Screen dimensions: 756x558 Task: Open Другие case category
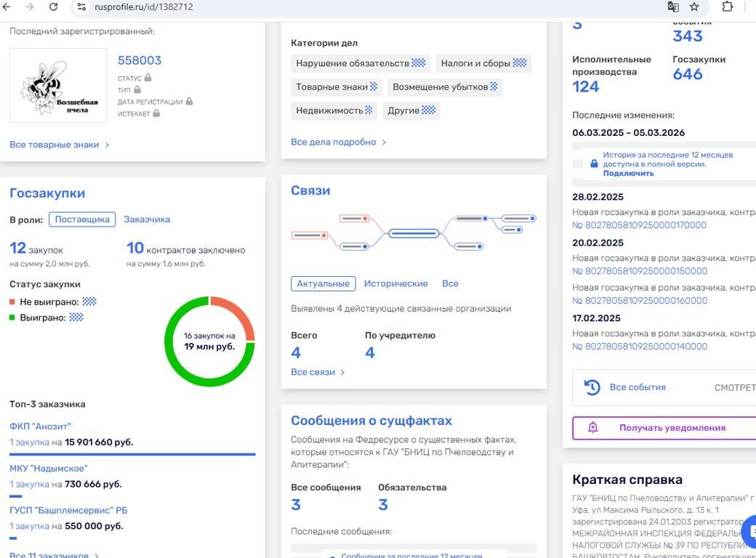(411, 110)
